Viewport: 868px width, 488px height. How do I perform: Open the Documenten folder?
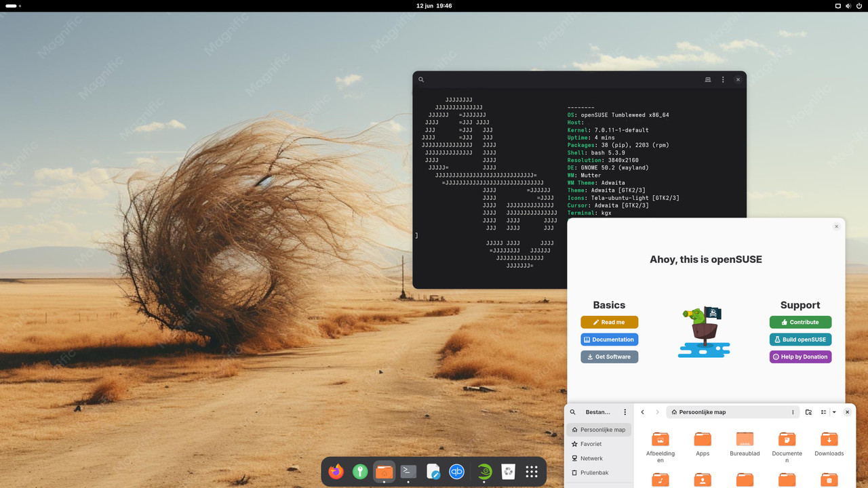point(787,447)
